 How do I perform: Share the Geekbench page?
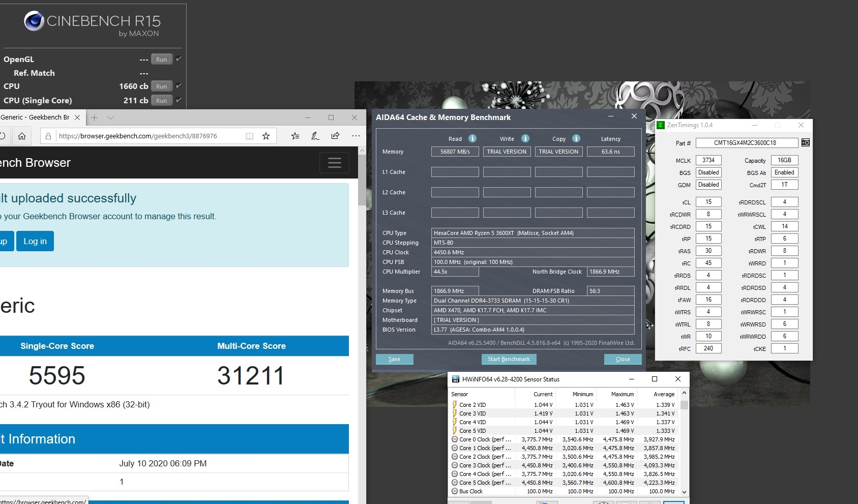pos(335,136)
